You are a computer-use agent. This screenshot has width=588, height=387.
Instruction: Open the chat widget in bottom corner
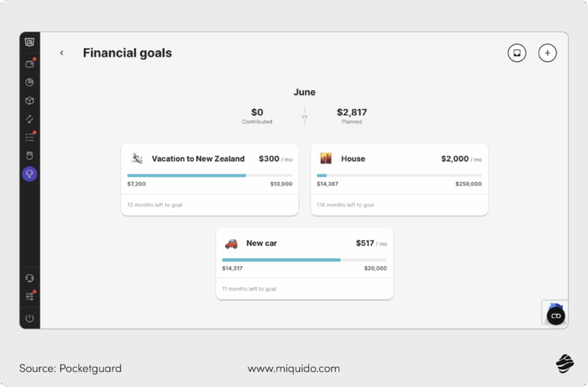coord(555,315)
